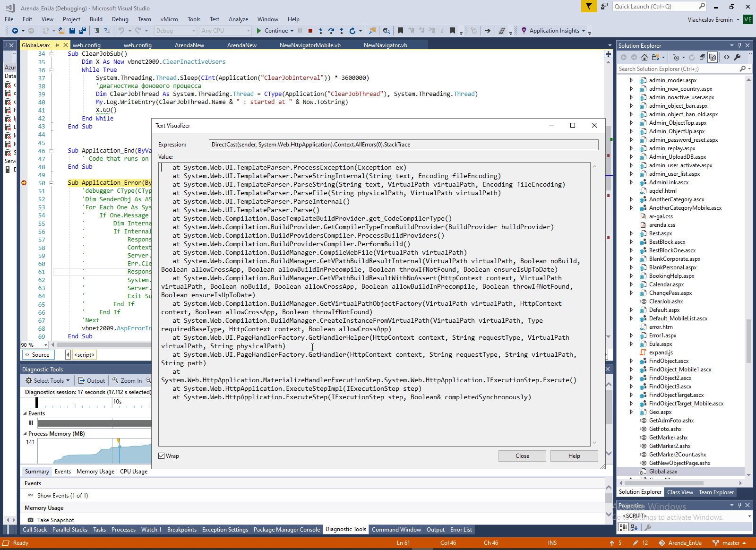Switch to the NewNavigator.vb tab
Image resolution: width=756 pixels, height=550 pixels.
(385, 45)
